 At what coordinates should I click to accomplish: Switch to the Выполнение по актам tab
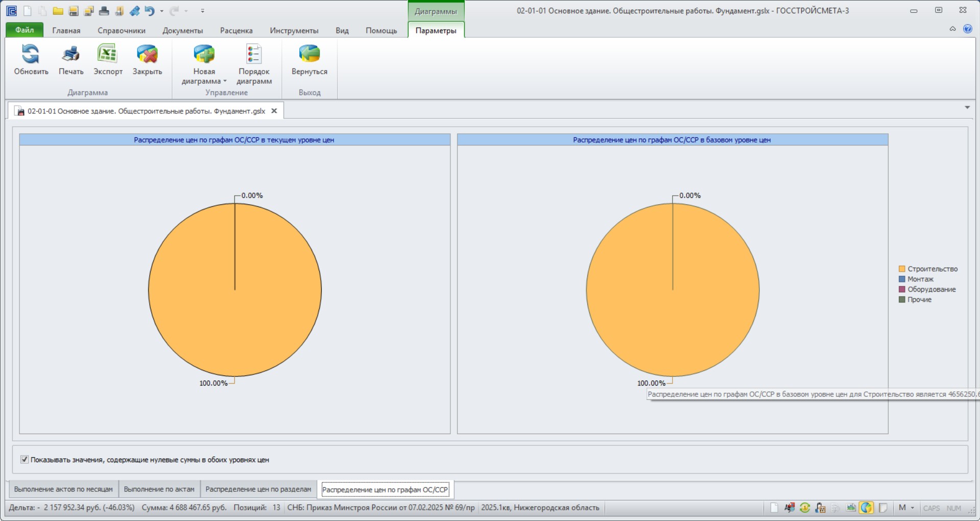point(159,489)
